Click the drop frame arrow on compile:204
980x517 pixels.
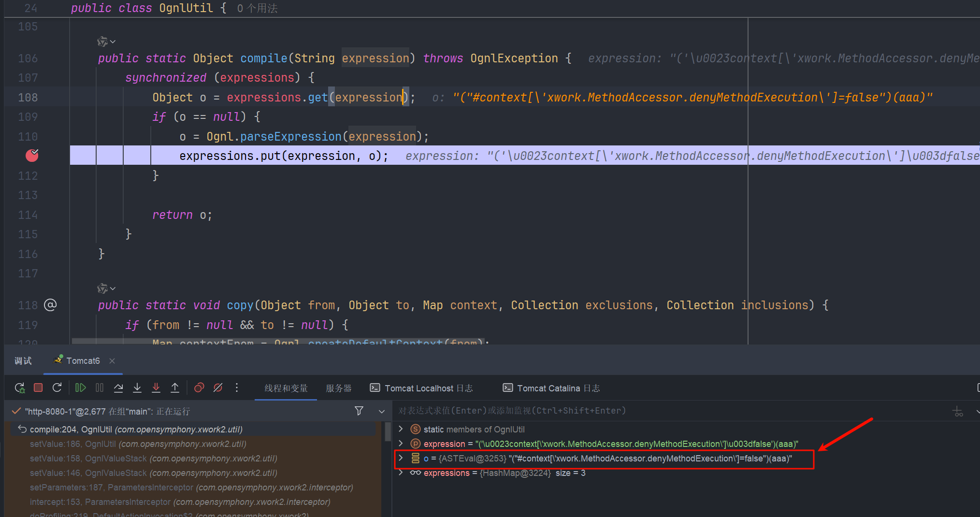(x=22, y=429)
